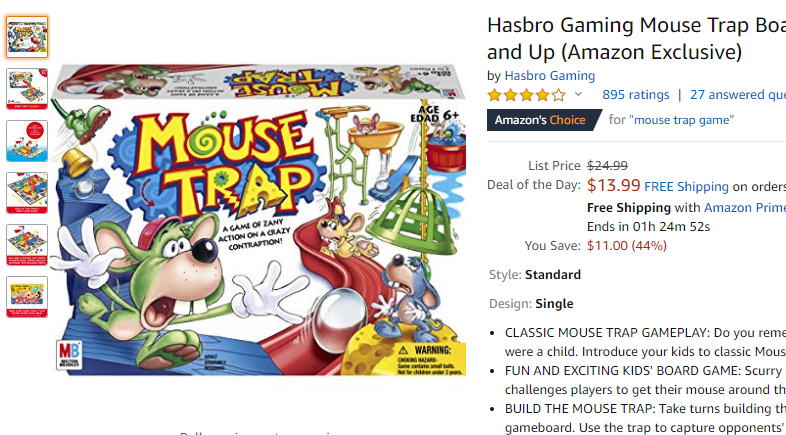Open the second thumbnail with box and gameboard

coord(27,89)
